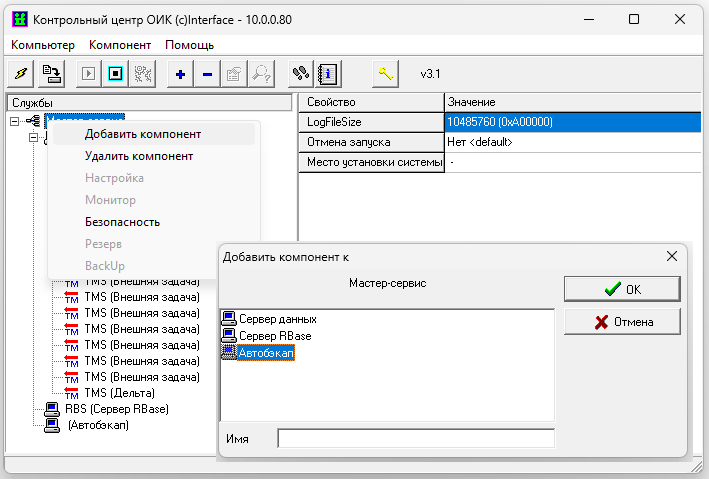Screen dimensions: 709x479
Task: Click the blue plus add icon
Action: pos(180,73)
